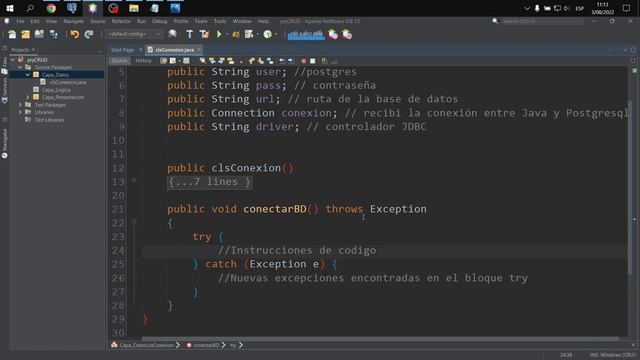Select the clsConexion.java editor tab
Viewport: 640px width, 360px height.
point(174,50)
